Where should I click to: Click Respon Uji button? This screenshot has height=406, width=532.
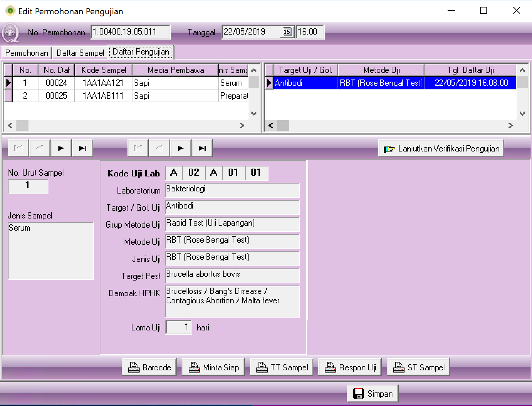pos(350,367)
